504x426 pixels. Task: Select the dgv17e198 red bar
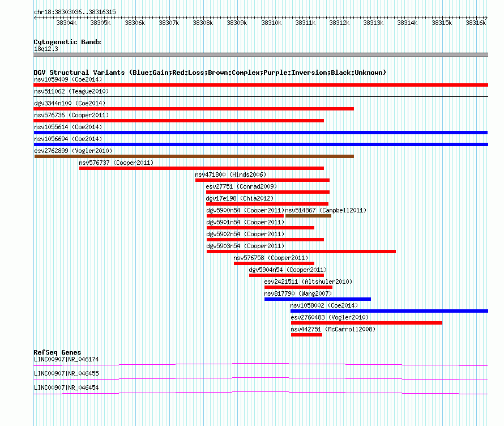(x=267, y=204)
